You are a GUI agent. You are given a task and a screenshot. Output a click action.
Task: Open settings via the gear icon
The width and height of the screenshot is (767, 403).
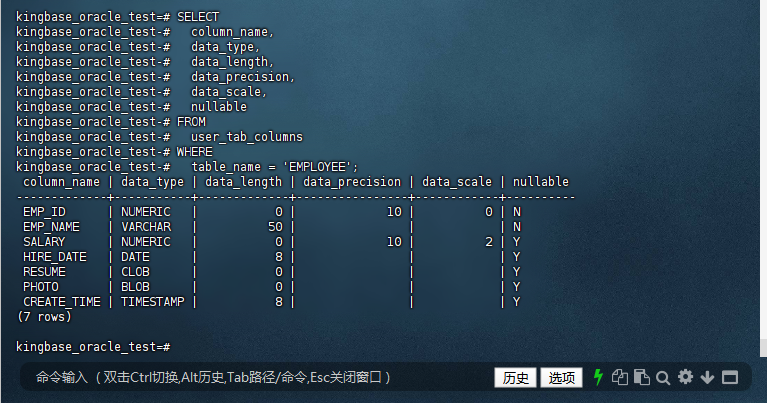pyautogui.click(x=685, y=377)
